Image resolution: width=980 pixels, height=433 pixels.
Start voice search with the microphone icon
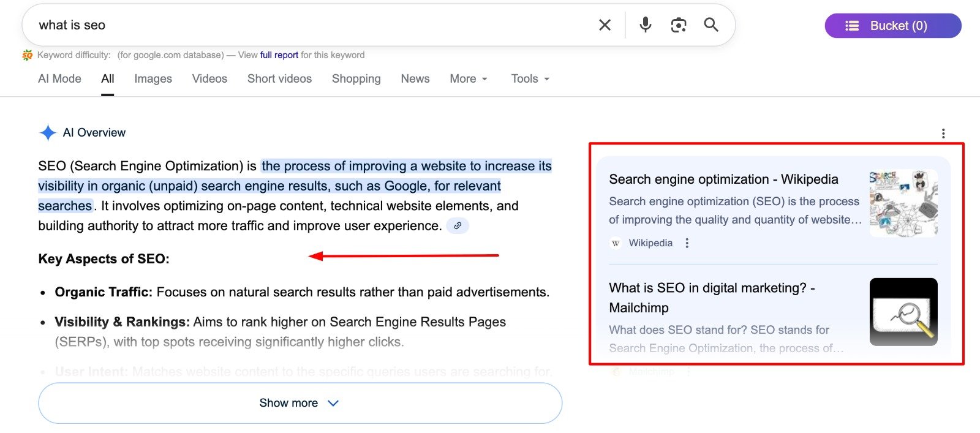tap(645, 25)
